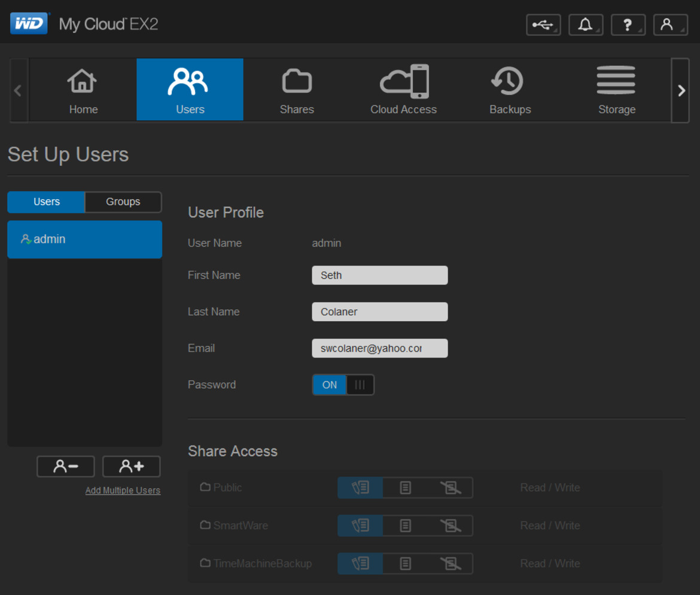The height and width of the screenshot is (595, 700).
Task: Open the Storage tab
Action: [616, 90]
